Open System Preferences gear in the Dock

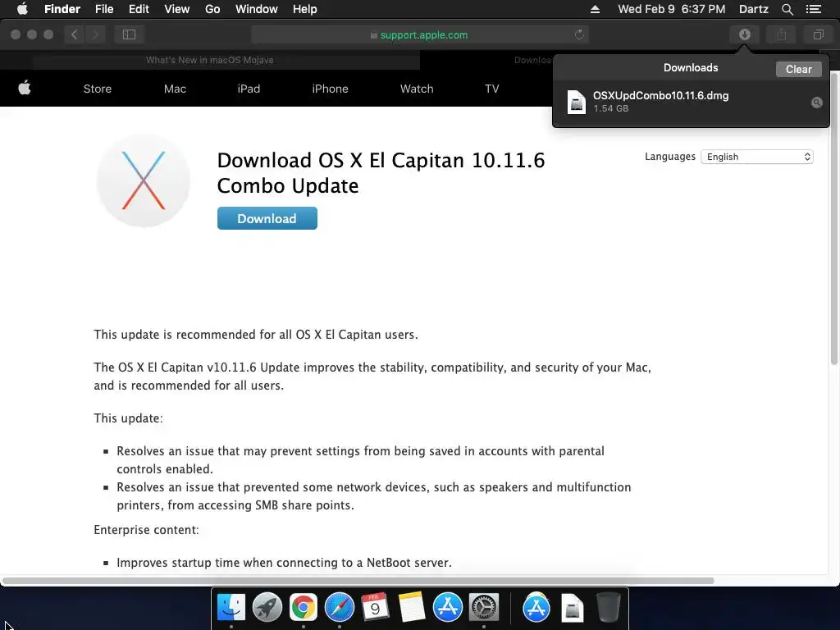coord(484,608)
